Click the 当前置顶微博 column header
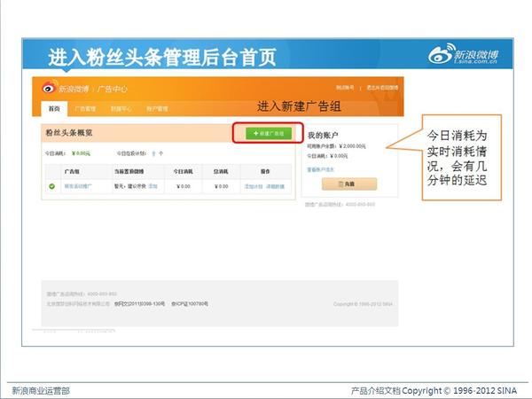The width and height of the screenshot is (532, 399). tap(129, 171)
